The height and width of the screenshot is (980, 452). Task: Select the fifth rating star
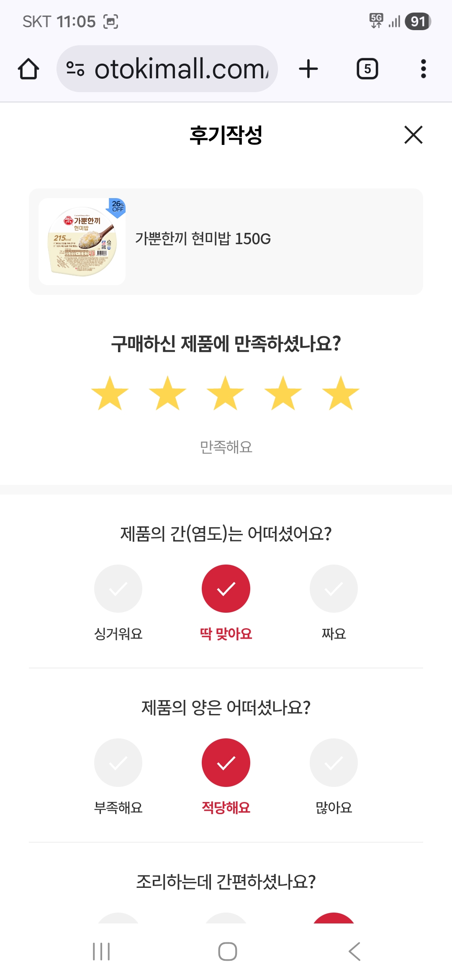pyautogui.click(x=341, y=393)
